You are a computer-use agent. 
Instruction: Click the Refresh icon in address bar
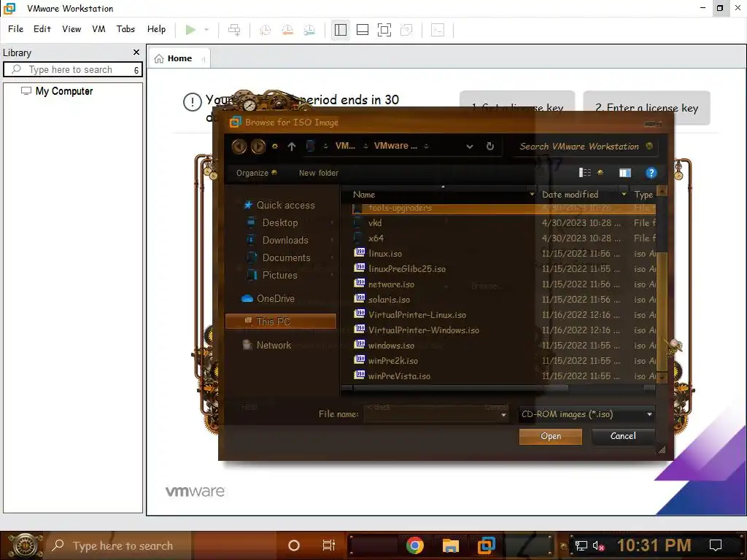click(489, 146)
